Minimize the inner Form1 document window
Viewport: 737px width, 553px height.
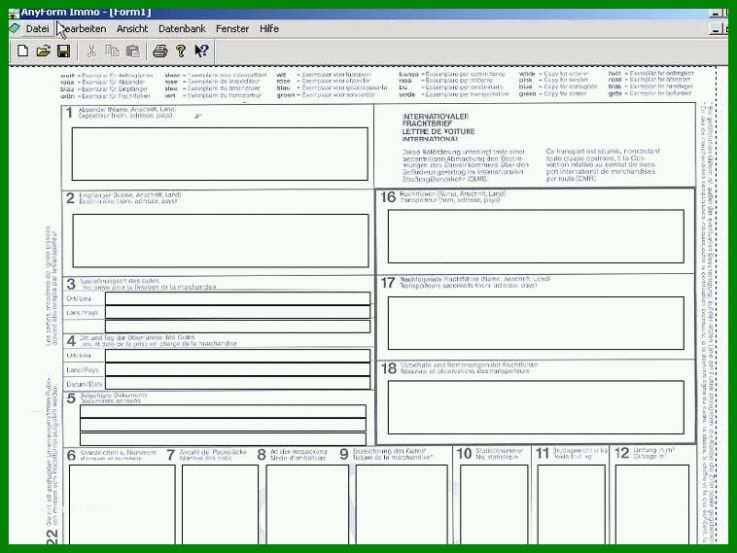click(715, 30)
